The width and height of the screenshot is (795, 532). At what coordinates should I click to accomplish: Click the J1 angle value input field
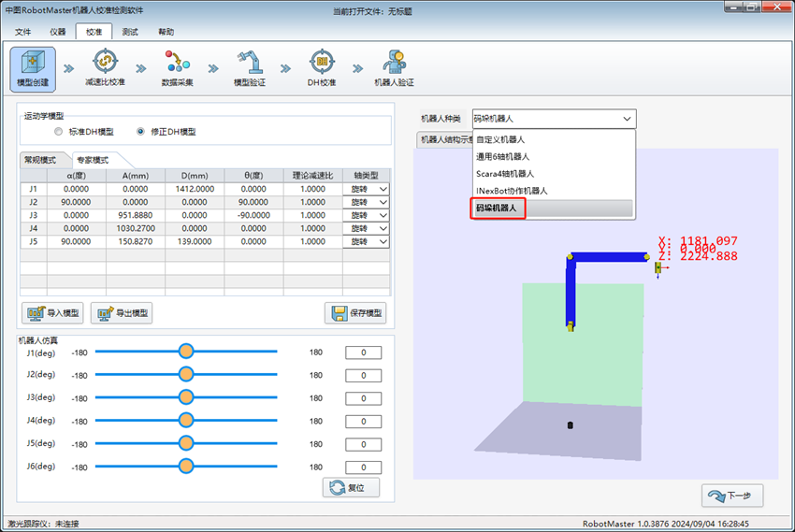coord(363,352)
